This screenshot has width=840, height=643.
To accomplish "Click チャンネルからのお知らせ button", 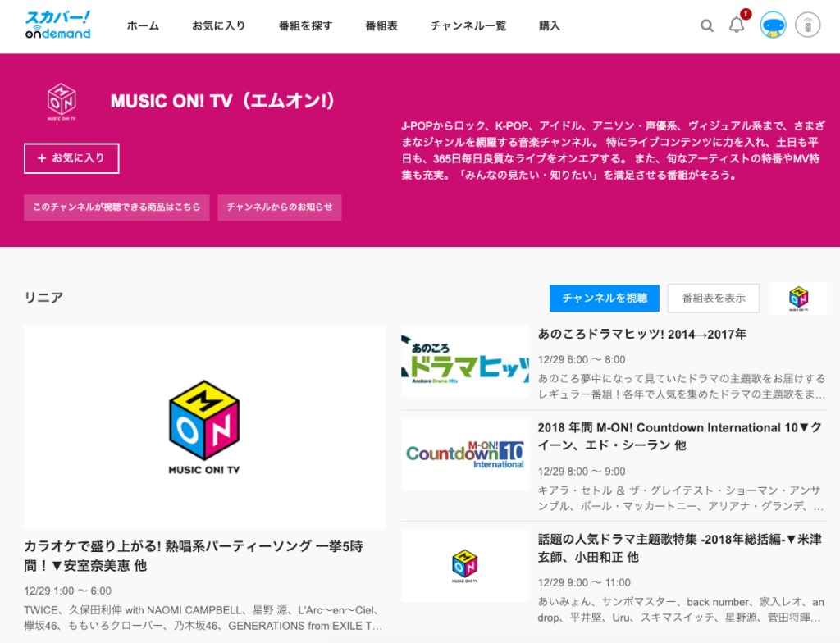I will pyautogui.click(x=280, y=207).
